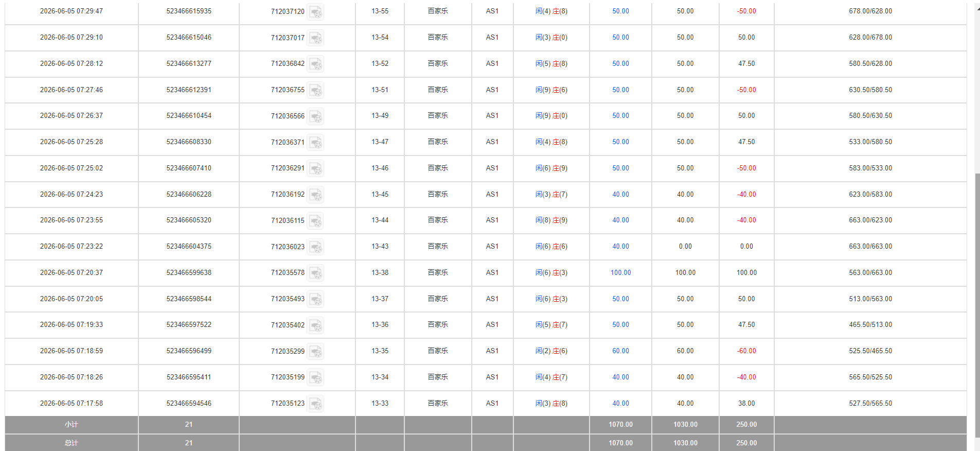This screenshot has height=451, width=980.
Task: Click table number 13-38
Action: pos(380,272)
